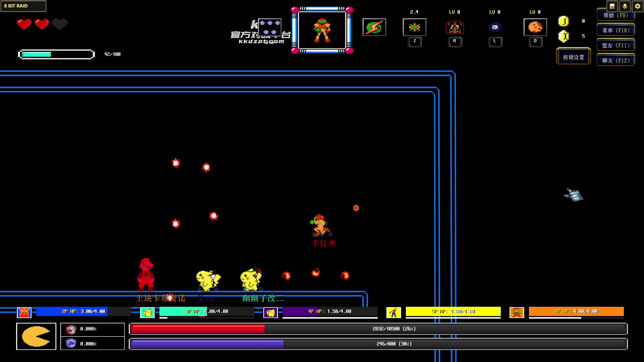Screen dimensions: 644x362
Task: Open Help (F9) menu button
Action: [x=616, y=15]
